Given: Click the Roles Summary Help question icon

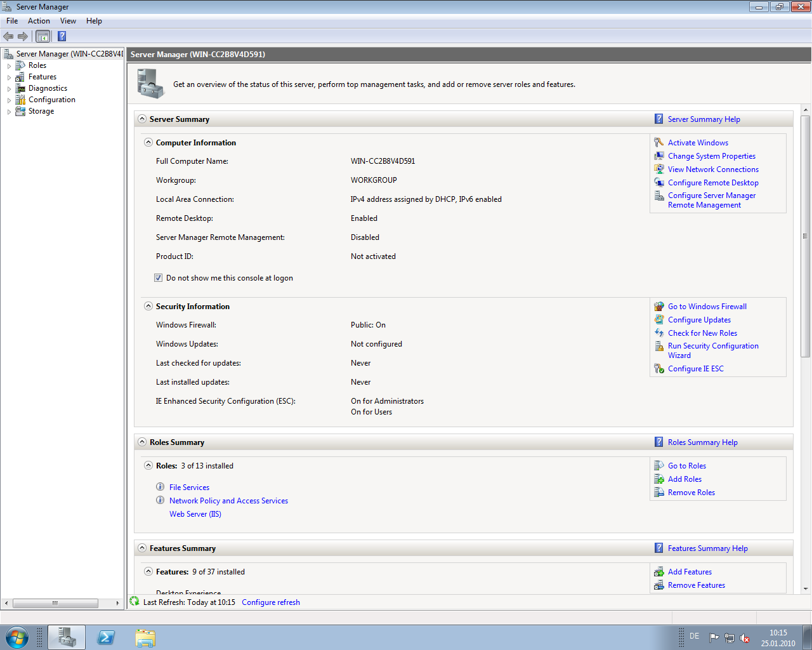Looking at the screenshot, I should (x=659, y=442).
